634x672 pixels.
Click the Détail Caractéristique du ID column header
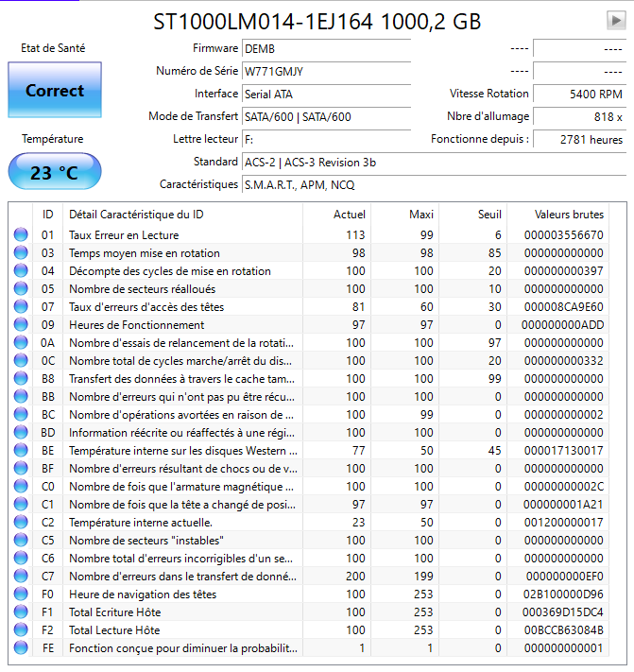[x=182, y=215]
